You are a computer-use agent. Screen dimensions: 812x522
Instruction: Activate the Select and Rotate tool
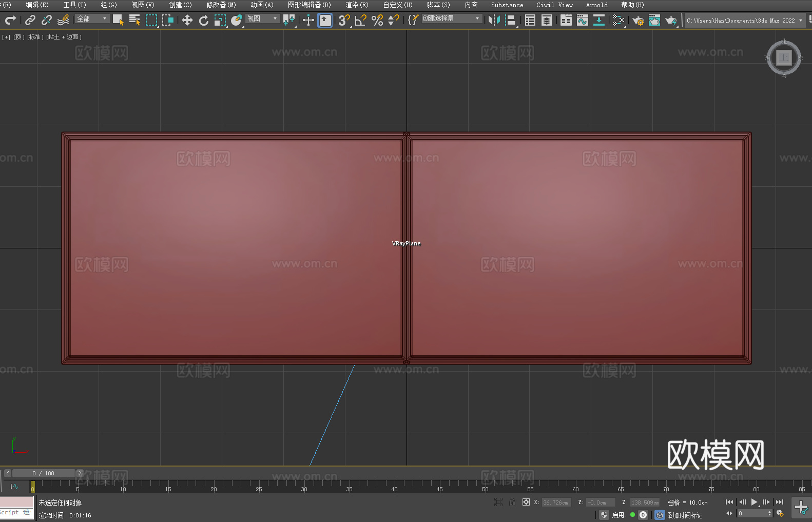204,20
